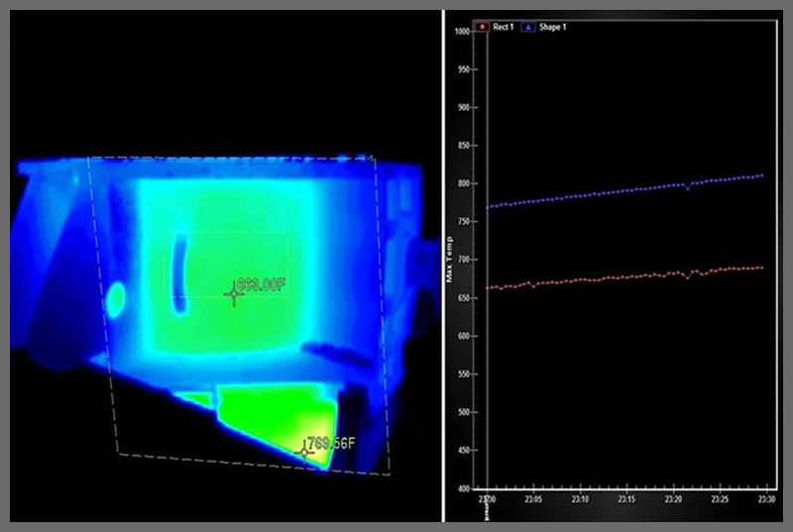793x532 pixels.
Task: Click the Rect 1 legend label
Action: coord(504,27)
